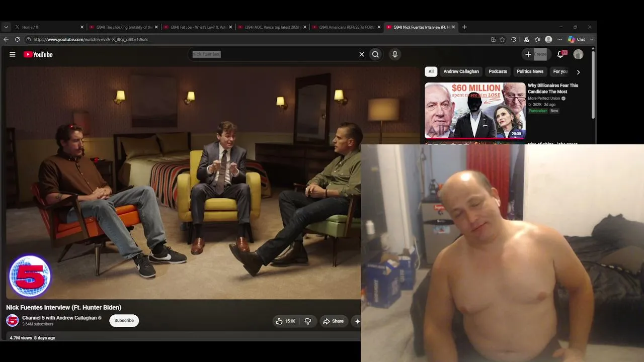Open the browser extensions icon
Screen dimensions: 644x362
click(x=514, y=39)
